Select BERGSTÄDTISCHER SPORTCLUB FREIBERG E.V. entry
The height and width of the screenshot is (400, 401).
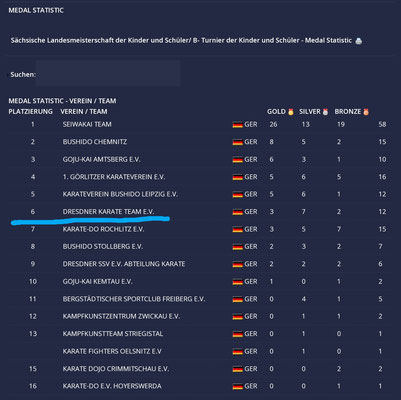click(x=134, y=299)
